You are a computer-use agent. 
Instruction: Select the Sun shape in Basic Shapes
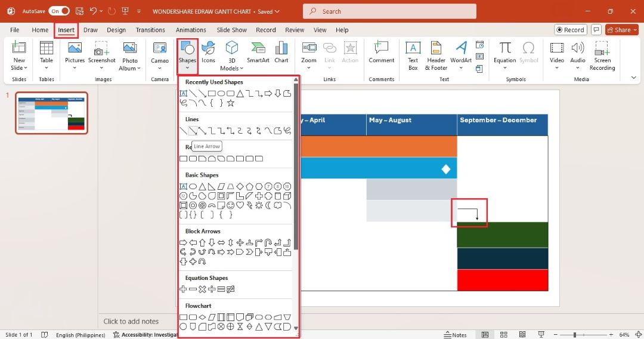259,205
